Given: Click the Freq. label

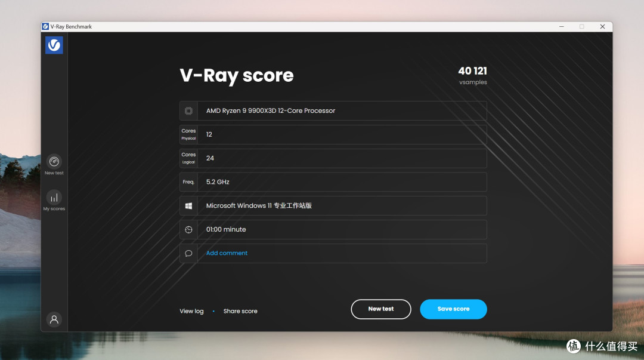Looking at the screenshot, I should click(x=188, y=182).
